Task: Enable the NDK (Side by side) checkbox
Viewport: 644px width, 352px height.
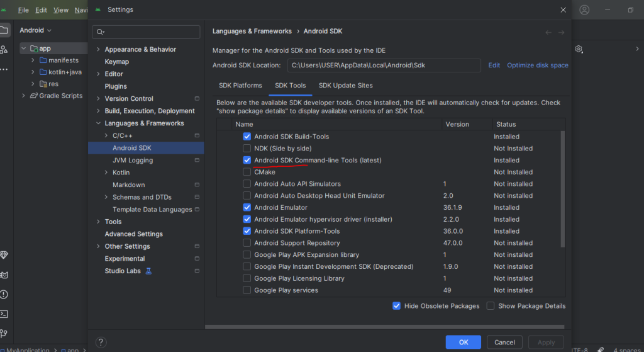Action: (x=247, y=149)
